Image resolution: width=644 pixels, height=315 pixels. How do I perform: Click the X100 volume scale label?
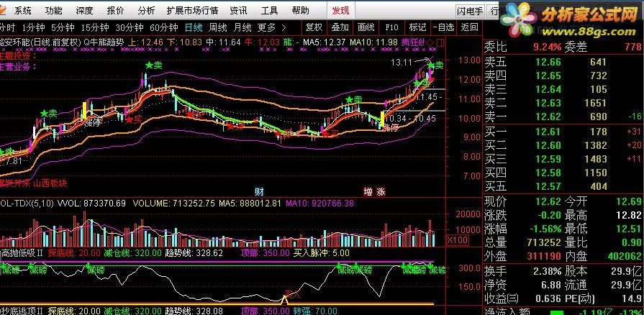tap(457, 240)
